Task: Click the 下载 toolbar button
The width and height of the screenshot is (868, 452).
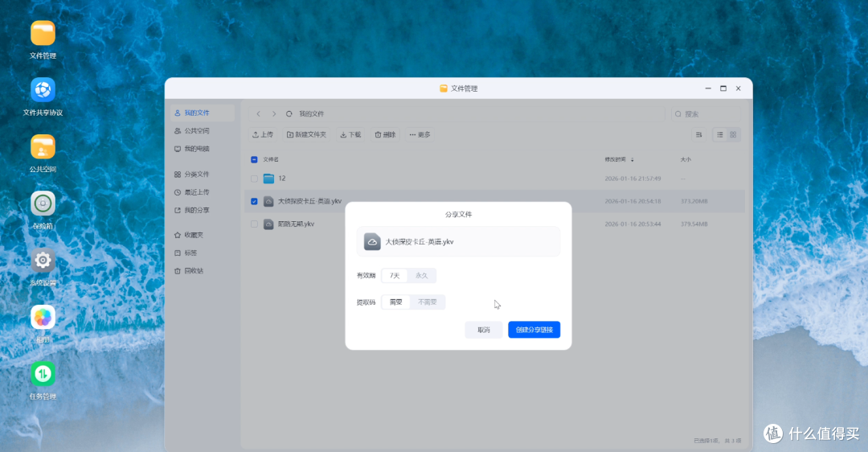Action: [x=350, y=134]
